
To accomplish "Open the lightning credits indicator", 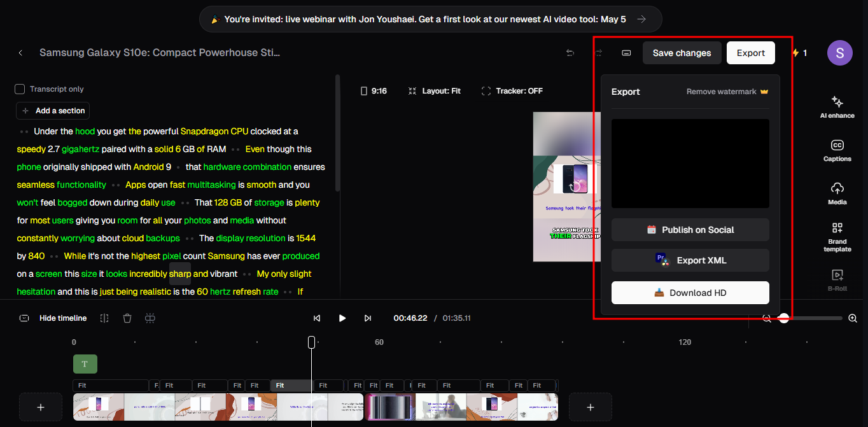I will (x=799, y=53).
